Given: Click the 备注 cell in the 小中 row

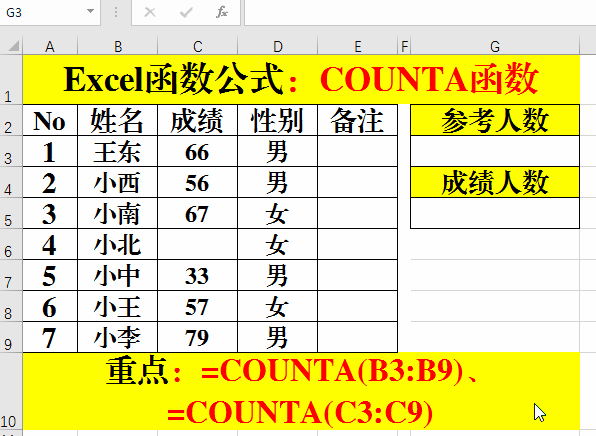Looking at the screenshot, I should 358,275.
